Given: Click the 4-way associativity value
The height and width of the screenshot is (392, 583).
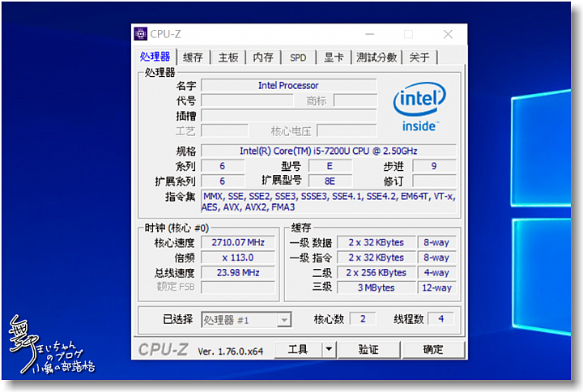Looking at the screenshot, I should [437, 273].
